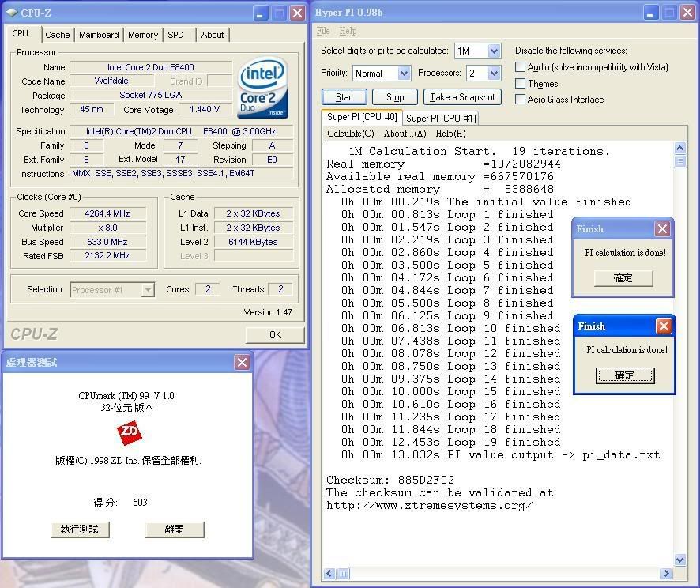Click the Core Speed value 4264.4 MHz
The height and width of the screenshot is (588, 700).
(107, 213)
